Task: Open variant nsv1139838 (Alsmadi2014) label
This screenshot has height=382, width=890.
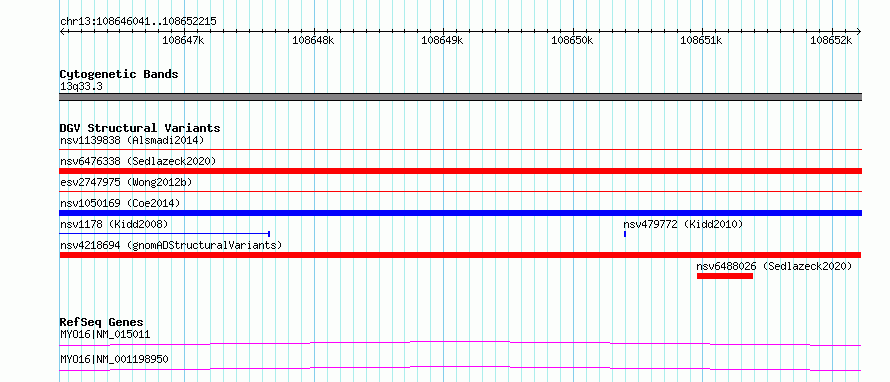Action: point(132,140)
